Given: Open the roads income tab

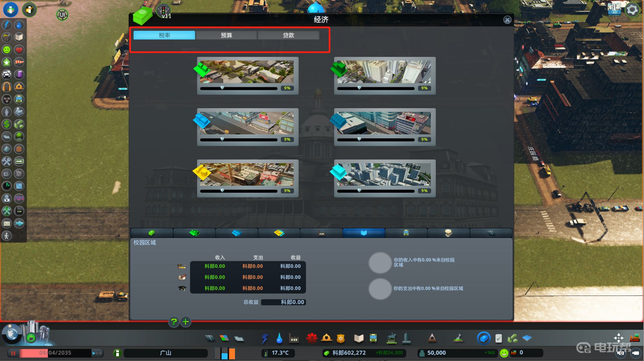Looking at the screenshot, I should [x=491, y=233].
